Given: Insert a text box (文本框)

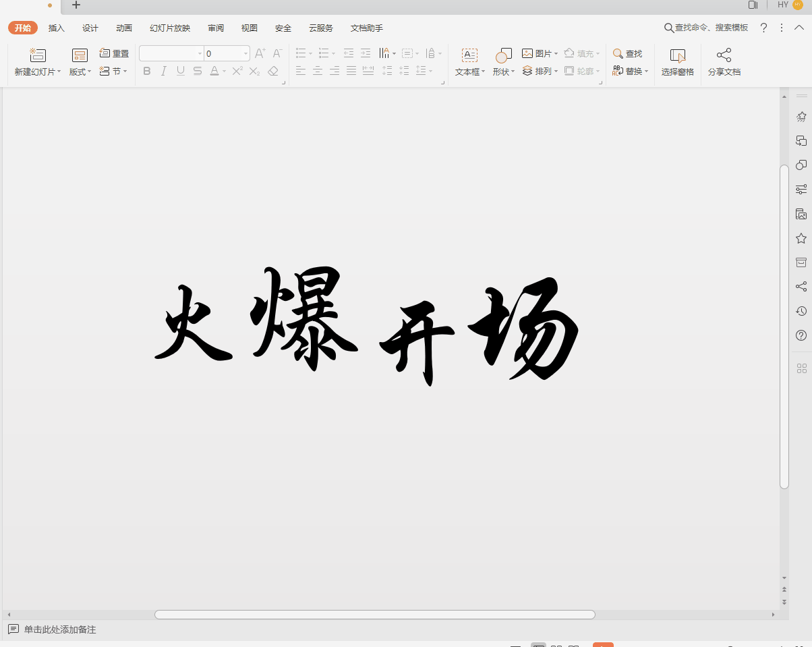Looking at the screenshot, I should pos(469,55).
